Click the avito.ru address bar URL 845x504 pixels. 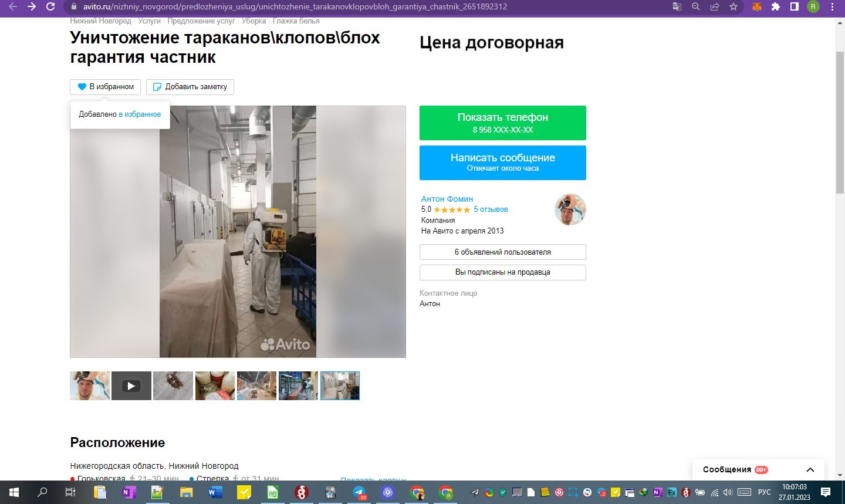(x=295, y=6)
